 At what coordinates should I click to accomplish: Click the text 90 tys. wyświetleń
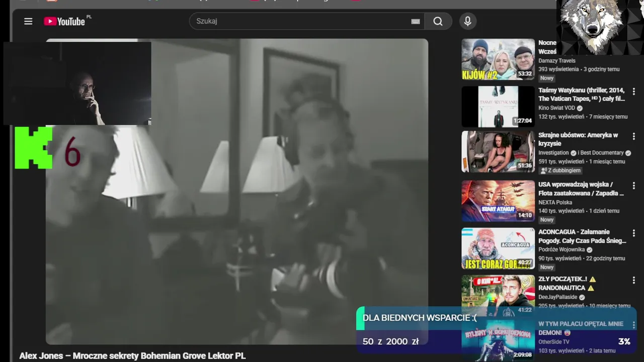[560, 258]
